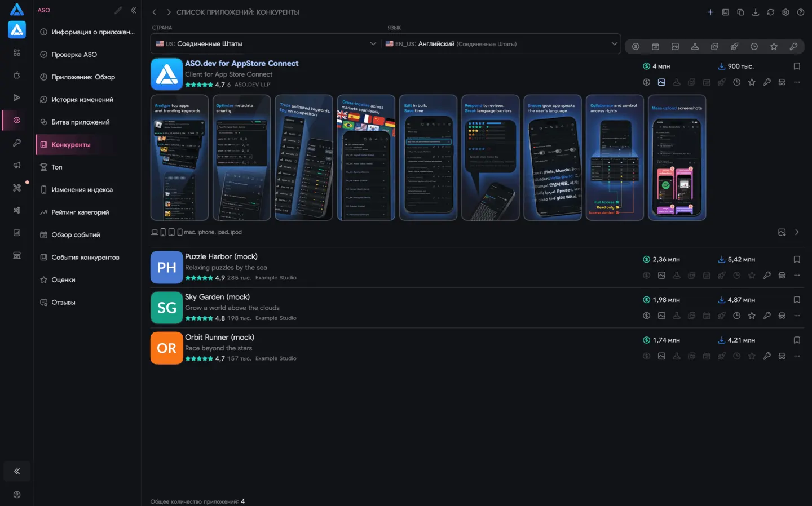This screenshot has width=812, height=506.
Task: Open Обзор событий in the sidebar
Action: pyautogui.click(x=87, y=235)
